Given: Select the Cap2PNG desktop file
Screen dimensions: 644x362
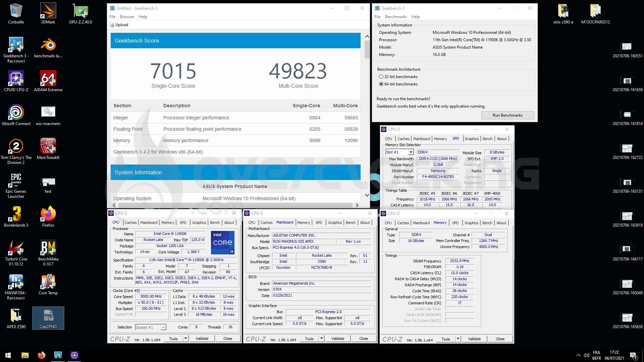Looking at the screenshot, I should pos(48,318).
